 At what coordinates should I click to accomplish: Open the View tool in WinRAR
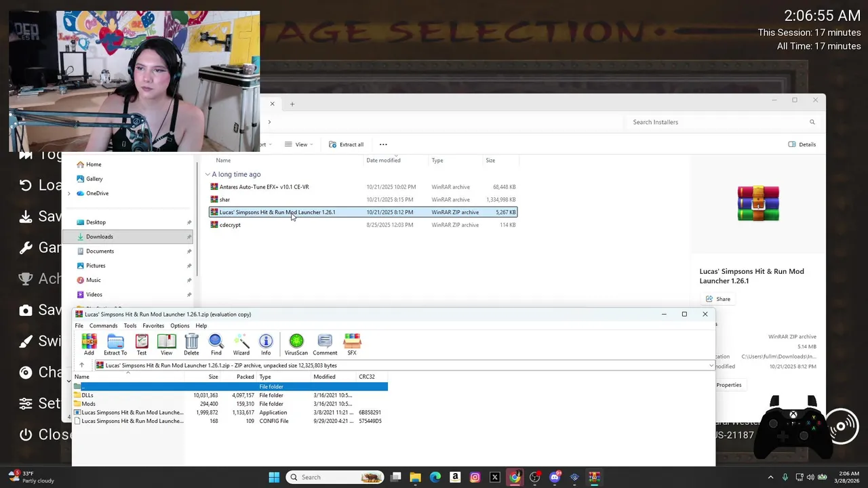tap(166, 344)
